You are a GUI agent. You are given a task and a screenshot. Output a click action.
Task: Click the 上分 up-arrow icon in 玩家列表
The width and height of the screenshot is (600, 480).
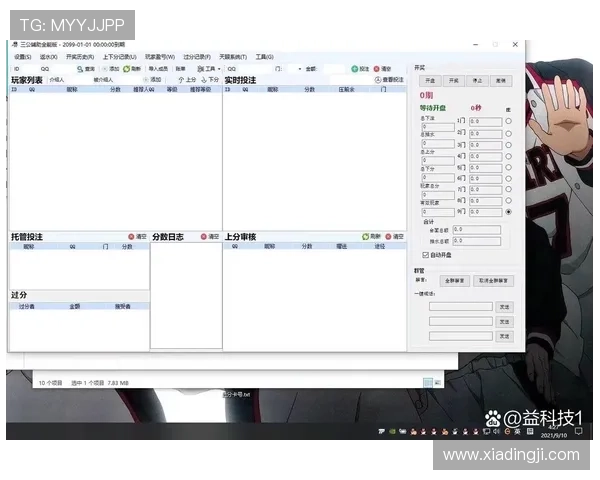pos(180,79)
